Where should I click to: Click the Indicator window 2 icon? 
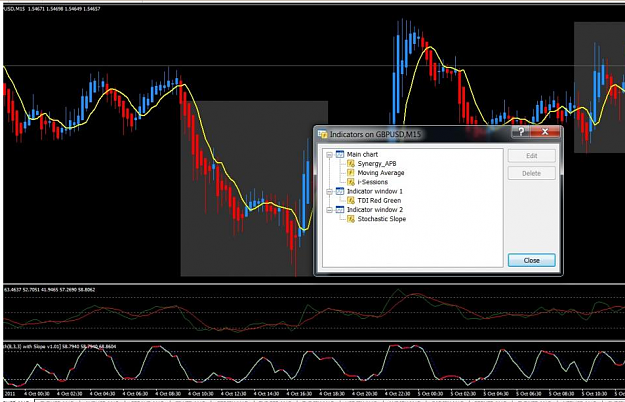(x=340, y=210)
